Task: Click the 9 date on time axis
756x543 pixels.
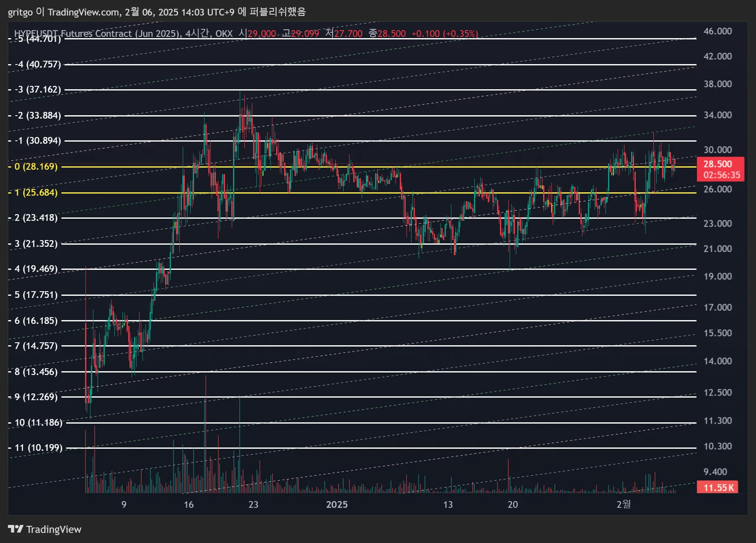Action: (x=124, y=504)
